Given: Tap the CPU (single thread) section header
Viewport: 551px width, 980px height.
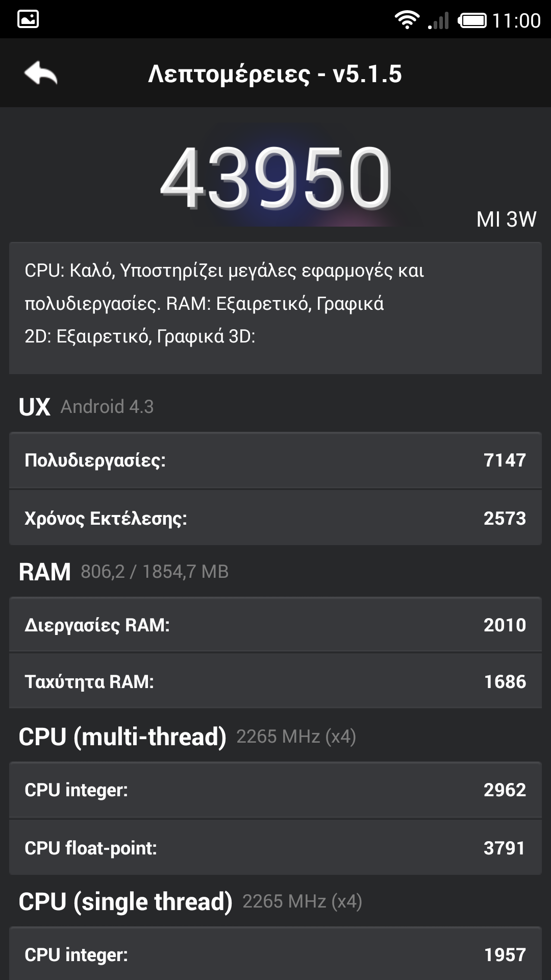Looking at the screenshot, I should 190,901.
